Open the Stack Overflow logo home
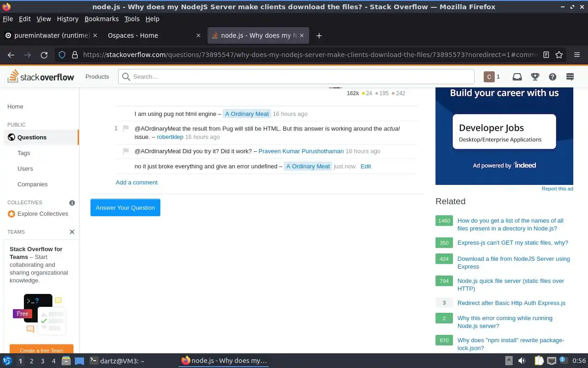 pos(40,76)
